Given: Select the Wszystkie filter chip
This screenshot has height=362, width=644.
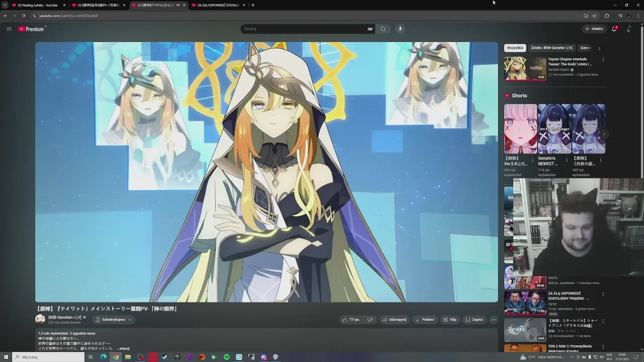Looking at the screenshot, I should click(515, 48).
